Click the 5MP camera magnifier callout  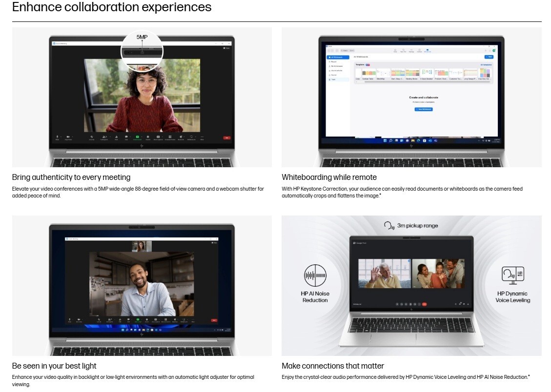(142, 51)
